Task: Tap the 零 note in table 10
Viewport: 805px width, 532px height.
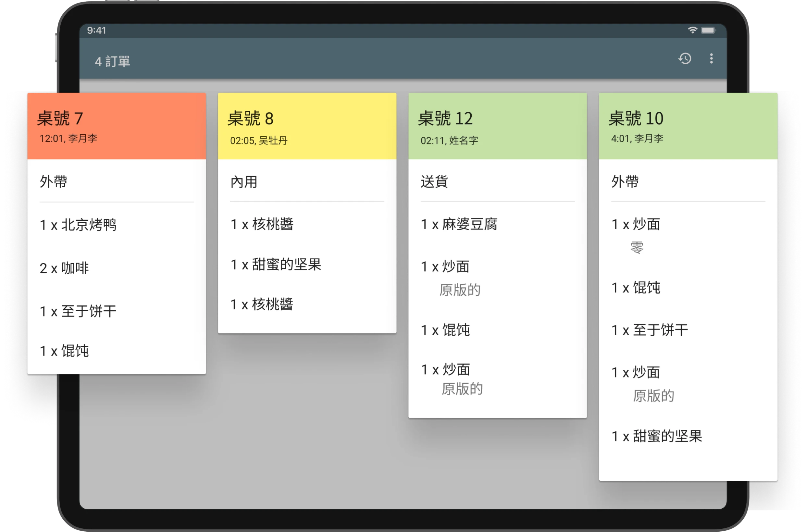Action: pyautogui.click(x=637, y=247)
